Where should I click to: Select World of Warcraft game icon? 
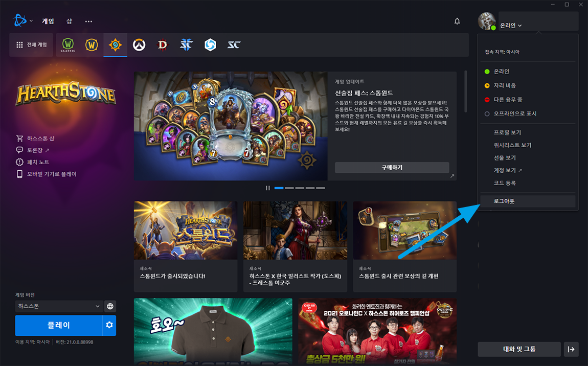pyautogui.click(x=92, y=45)
